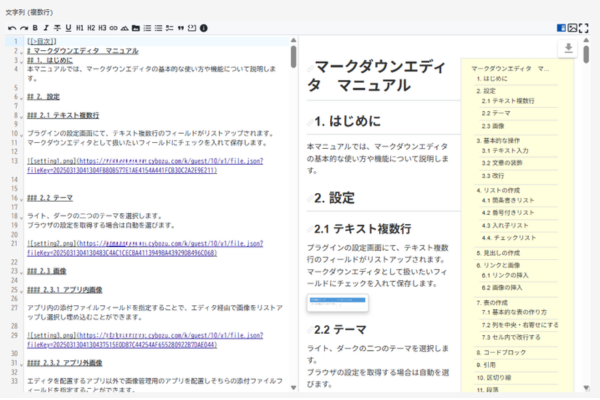
Task: Click anchor icon beside '2.2 テーマ' preview heading
Action: 310,330
